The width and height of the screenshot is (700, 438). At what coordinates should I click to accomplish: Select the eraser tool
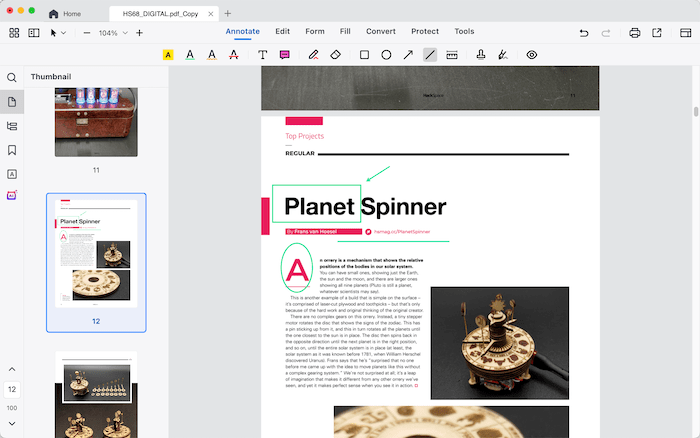click(336, 55)
